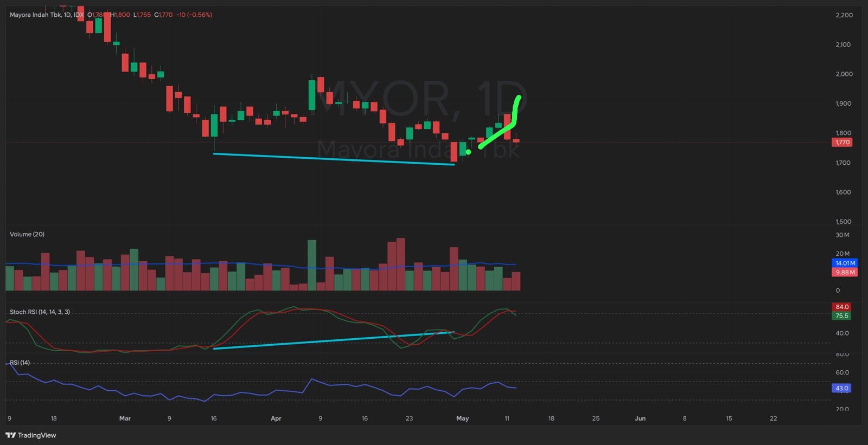The width and height of the screenshot is (868, 445).
Task: Click the red 9.88M volume value label
Action: [844, 272]
